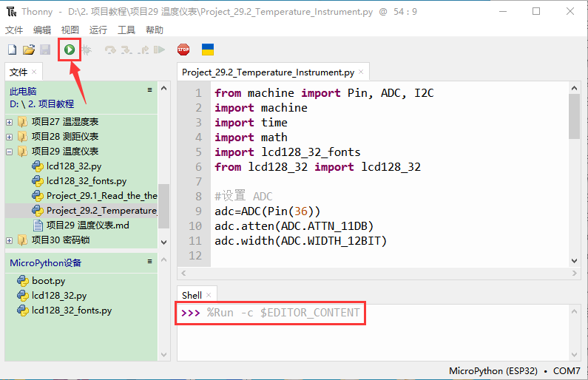Run current script with green play button

(69, 50)
